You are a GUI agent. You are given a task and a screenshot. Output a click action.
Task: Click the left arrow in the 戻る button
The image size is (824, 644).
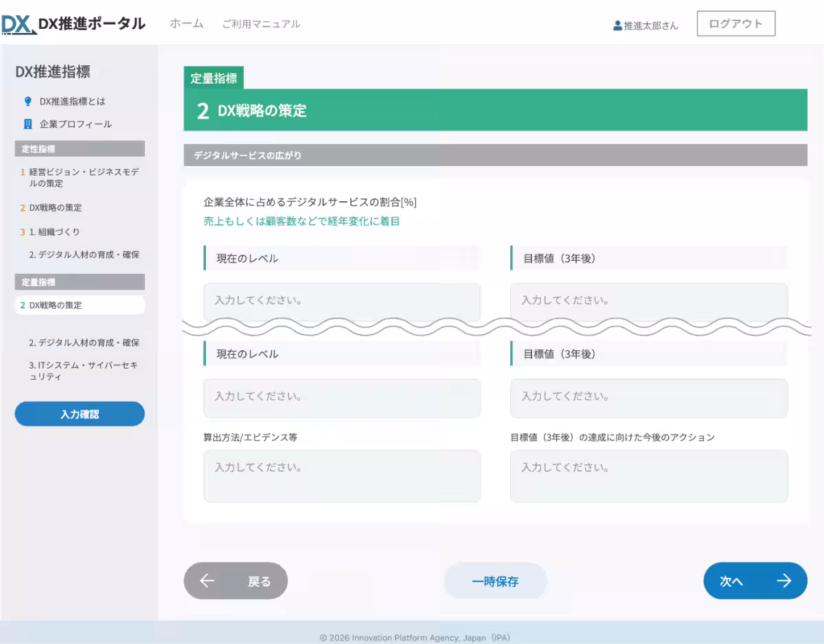click(x=207, y=581)
